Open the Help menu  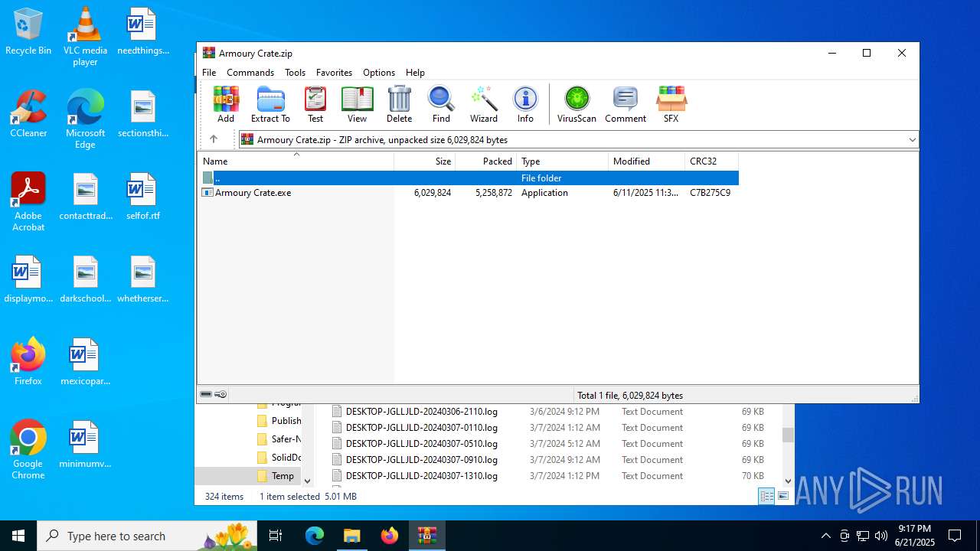point(415,73)
